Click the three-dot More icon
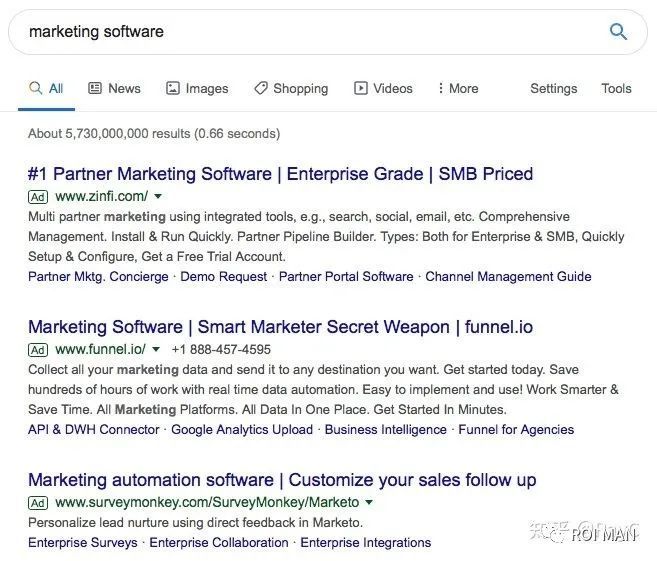 point(441,88)
